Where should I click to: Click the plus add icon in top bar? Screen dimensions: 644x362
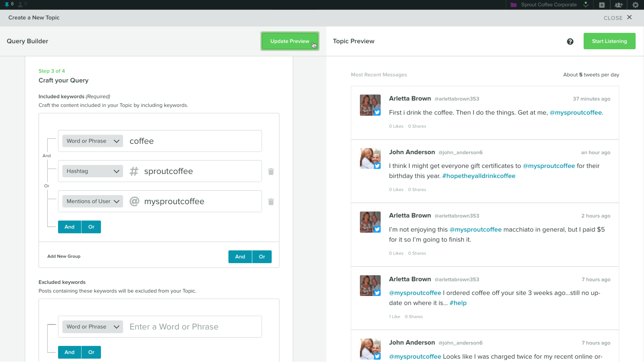(x=602, y=5)
